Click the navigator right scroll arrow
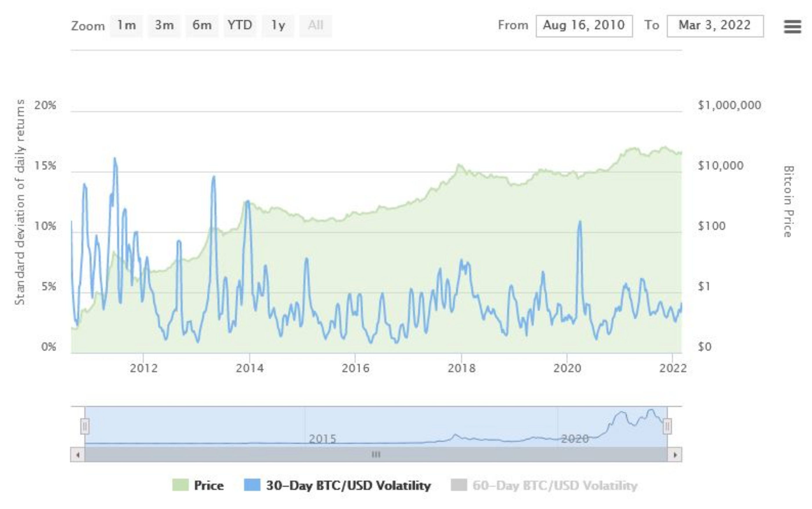Image resolution: width=812 pixels, height=509 pixels. point(675,455)
